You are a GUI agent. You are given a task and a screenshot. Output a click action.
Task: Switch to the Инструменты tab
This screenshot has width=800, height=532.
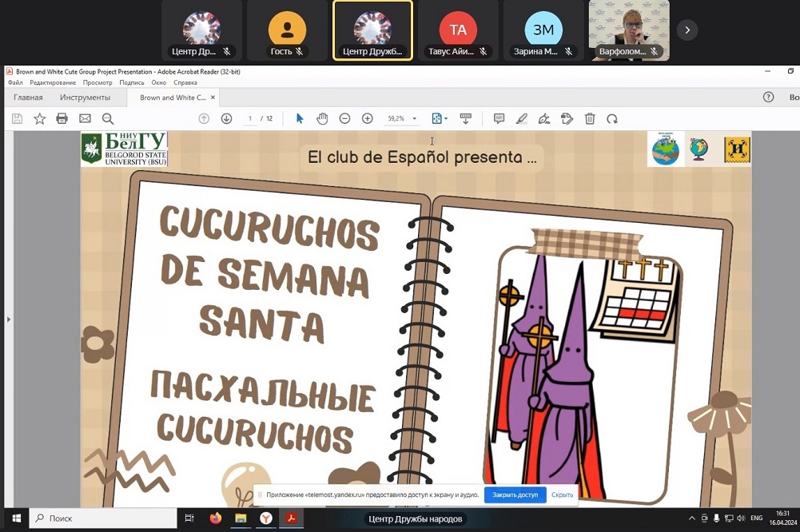[x=85, y=97]
